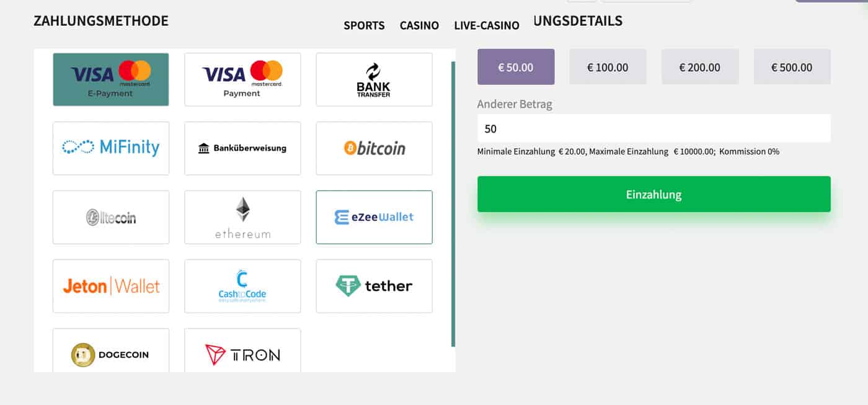Open the Sports menu item
Screen dimensions: 868x405
364,25
